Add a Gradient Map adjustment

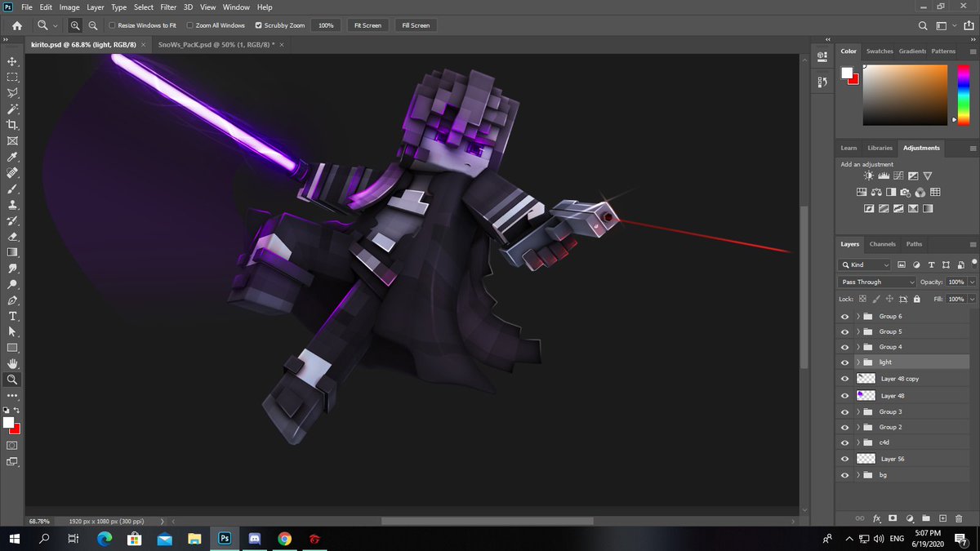point(928,209)
